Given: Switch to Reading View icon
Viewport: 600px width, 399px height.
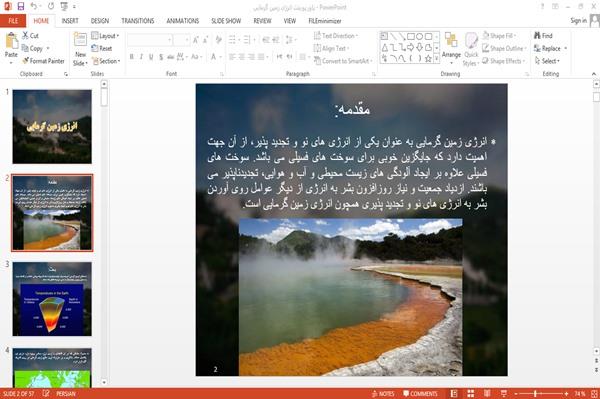Looking at the screenshot, I should (487, 394).
